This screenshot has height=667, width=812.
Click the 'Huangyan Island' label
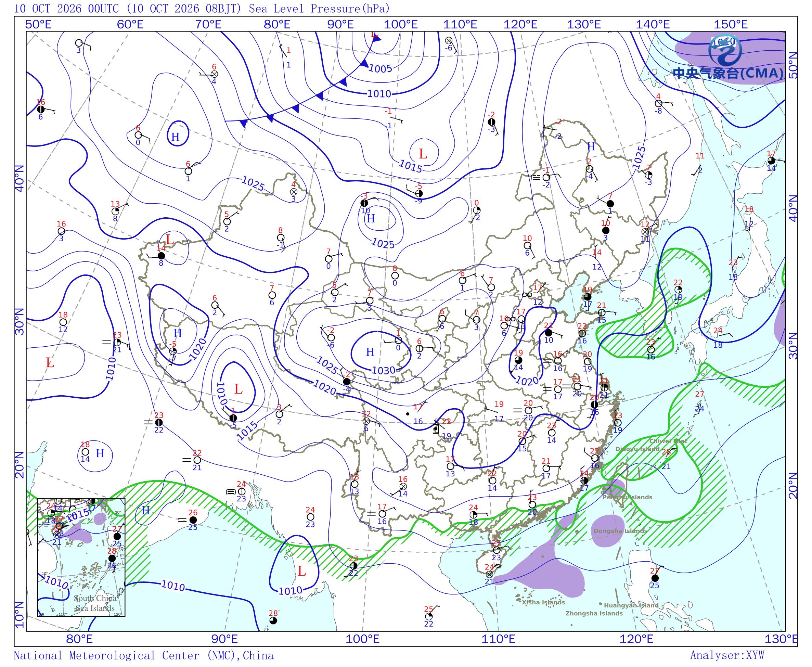click(631, 605)
